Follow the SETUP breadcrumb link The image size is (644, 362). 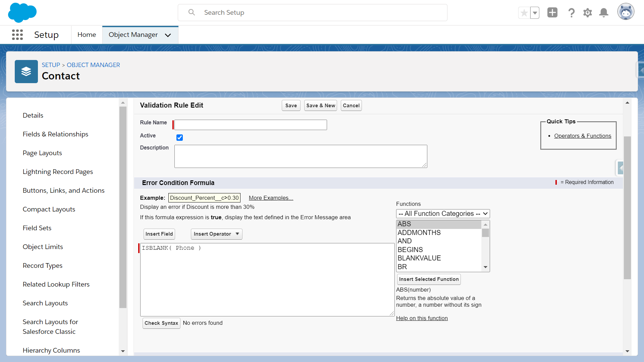[x=51, y=65]
